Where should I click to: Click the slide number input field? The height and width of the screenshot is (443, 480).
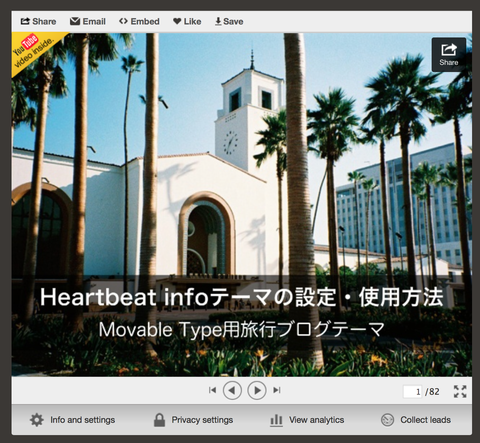pos(413,391)
